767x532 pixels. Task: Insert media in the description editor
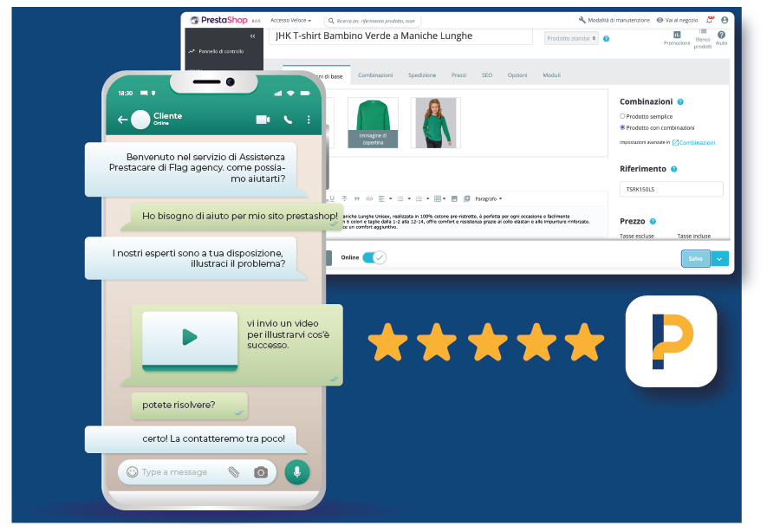(466, 198)
